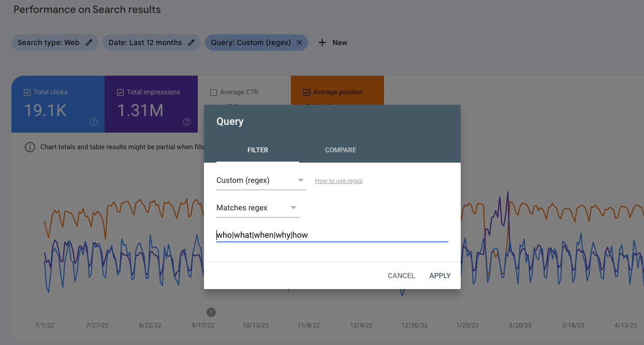The height and width of the screenshot is (345, 644).
Task: Expand Custom (regex) filter type dropdown
Action: (261, 180)
